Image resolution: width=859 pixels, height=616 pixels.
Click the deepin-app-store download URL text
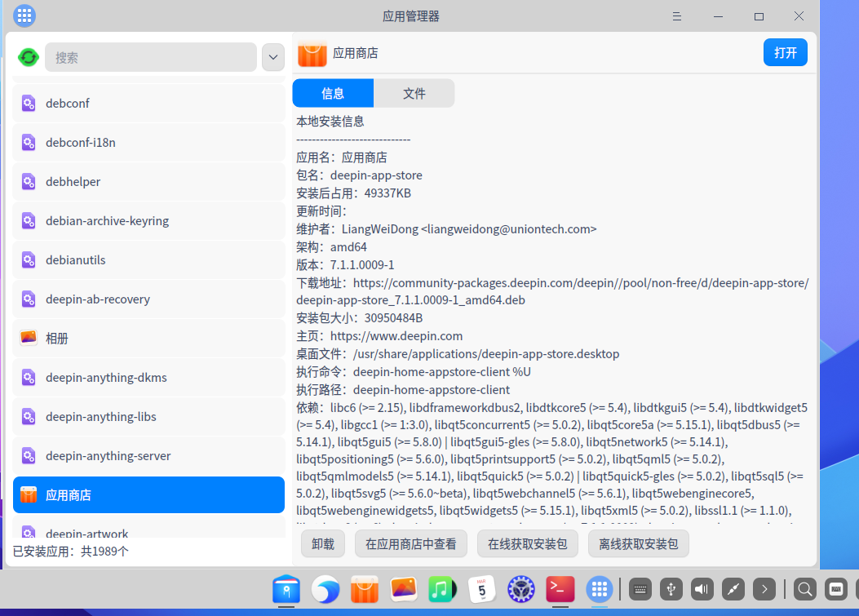pos(552,291)
